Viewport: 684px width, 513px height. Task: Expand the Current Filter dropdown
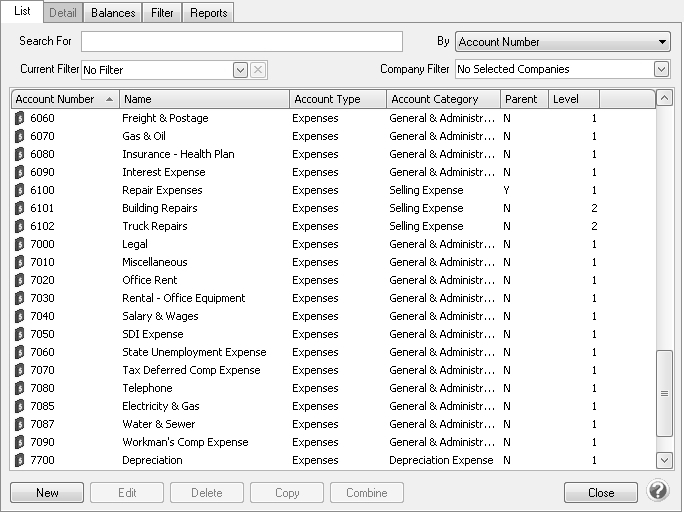(240, 70)
